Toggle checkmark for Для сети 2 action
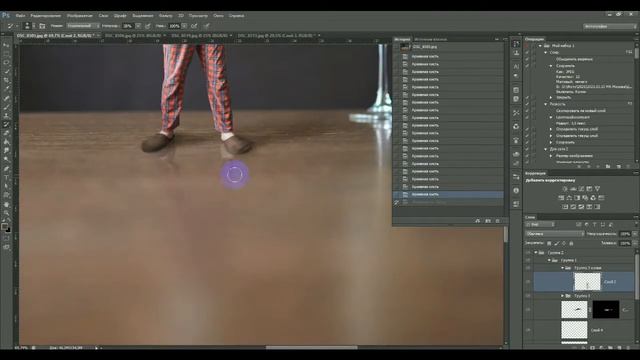This screenshot has width=640, height=360. [x=527, y=149]
